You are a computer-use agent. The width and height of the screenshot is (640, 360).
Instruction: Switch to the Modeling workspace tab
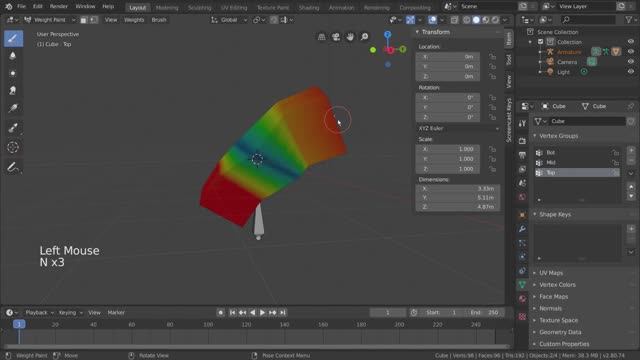point(167,8)
